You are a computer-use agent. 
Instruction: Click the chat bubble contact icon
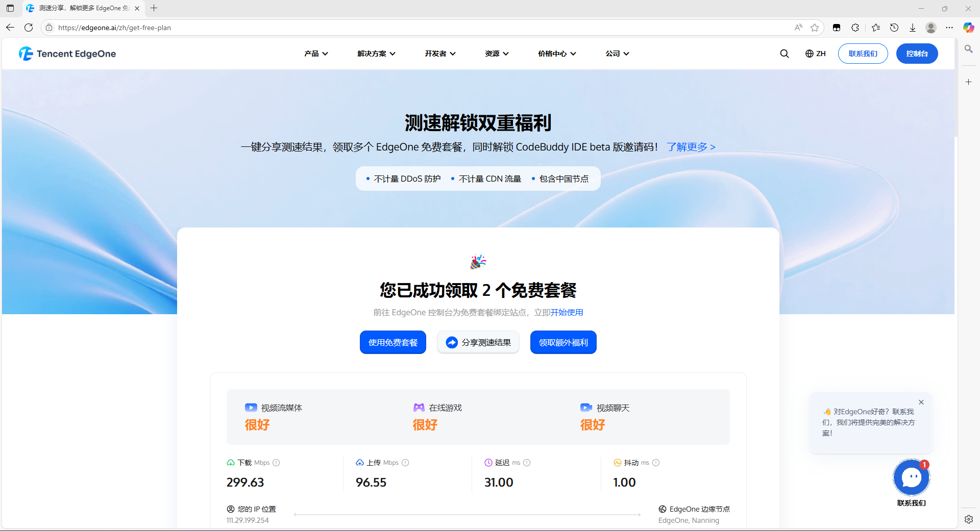911,477
